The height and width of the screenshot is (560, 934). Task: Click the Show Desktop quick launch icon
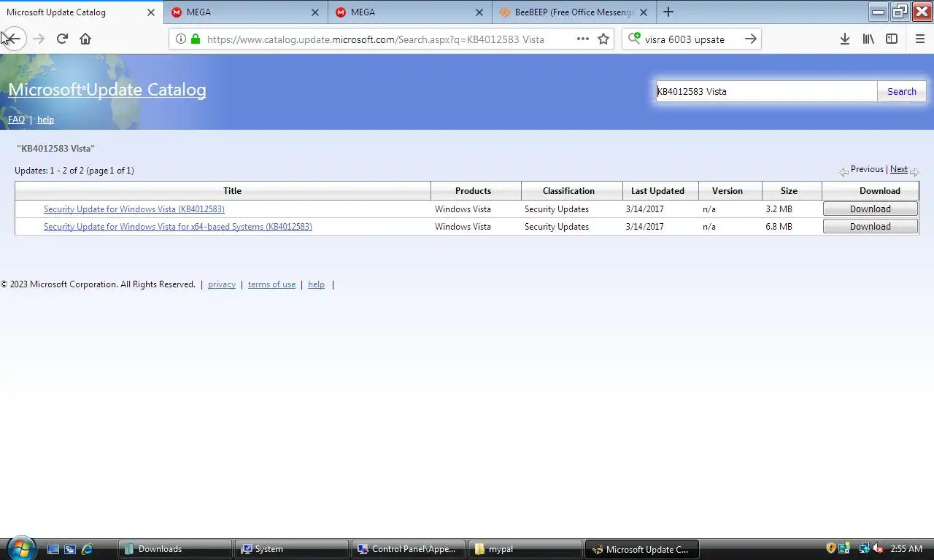coord(53,549)
